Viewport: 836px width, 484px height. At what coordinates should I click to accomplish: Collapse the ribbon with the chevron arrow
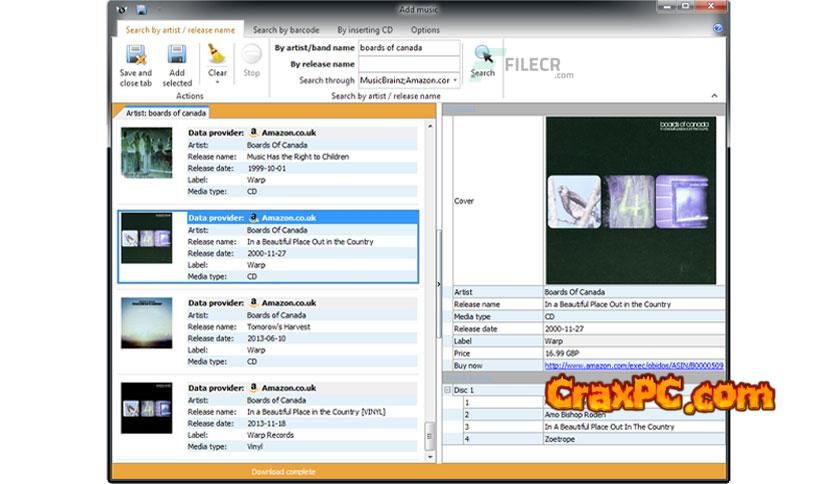click(714, 96)
